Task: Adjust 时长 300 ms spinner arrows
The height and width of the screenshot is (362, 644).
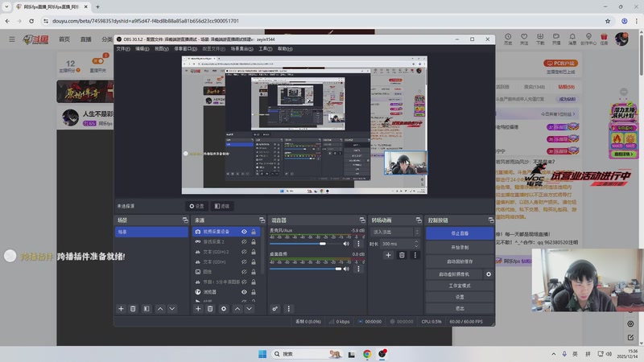Action: (416, 244)
